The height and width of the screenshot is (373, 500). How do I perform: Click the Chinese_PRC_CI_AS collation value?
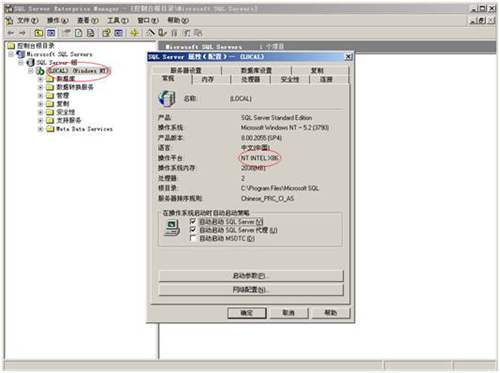coord(267,199)
